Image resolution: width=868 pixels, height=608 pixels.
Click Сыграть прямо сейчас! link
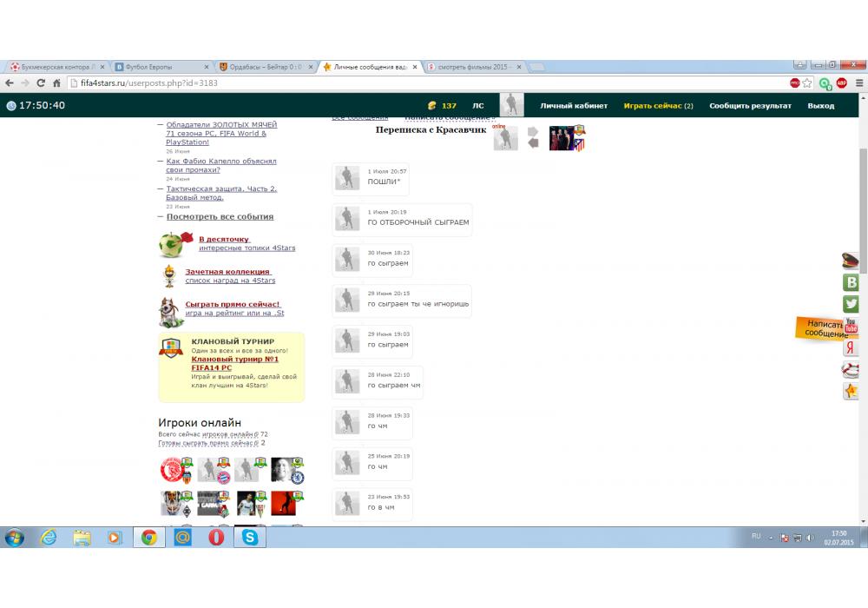coord(233,305)
